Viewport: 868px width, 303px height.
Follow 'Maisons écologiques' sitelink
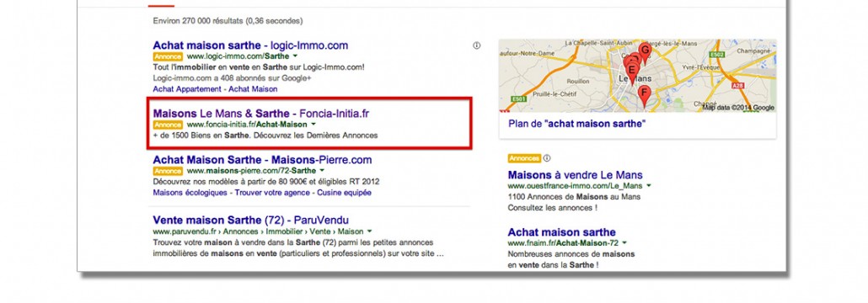click(190, 193)
